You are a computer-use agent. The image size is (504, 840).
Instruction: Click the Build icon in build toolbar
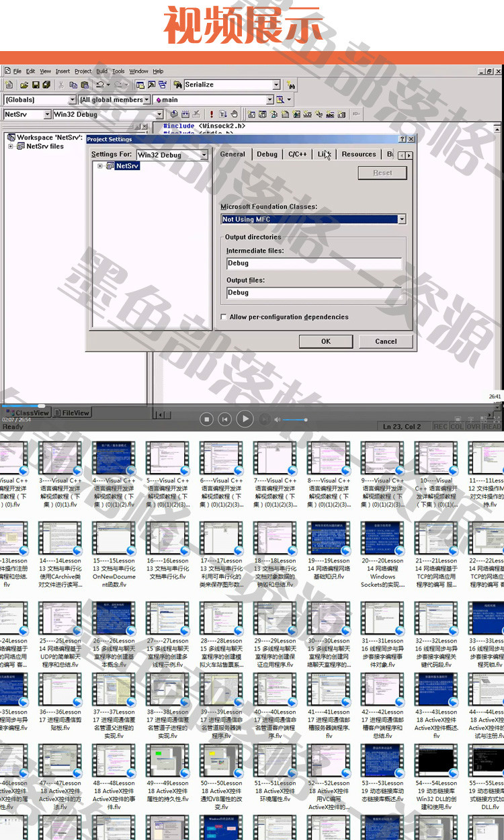coord(185,114)
